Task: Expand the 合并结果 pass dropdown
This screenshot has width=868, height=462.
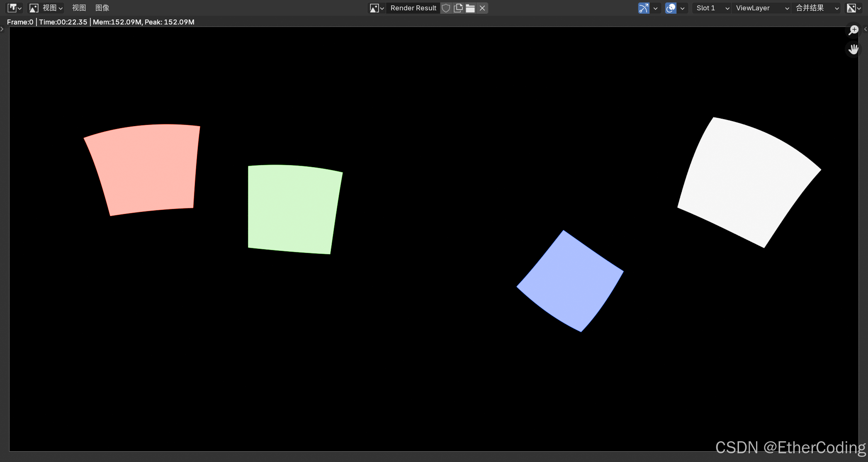Action: tap(816, 8)
